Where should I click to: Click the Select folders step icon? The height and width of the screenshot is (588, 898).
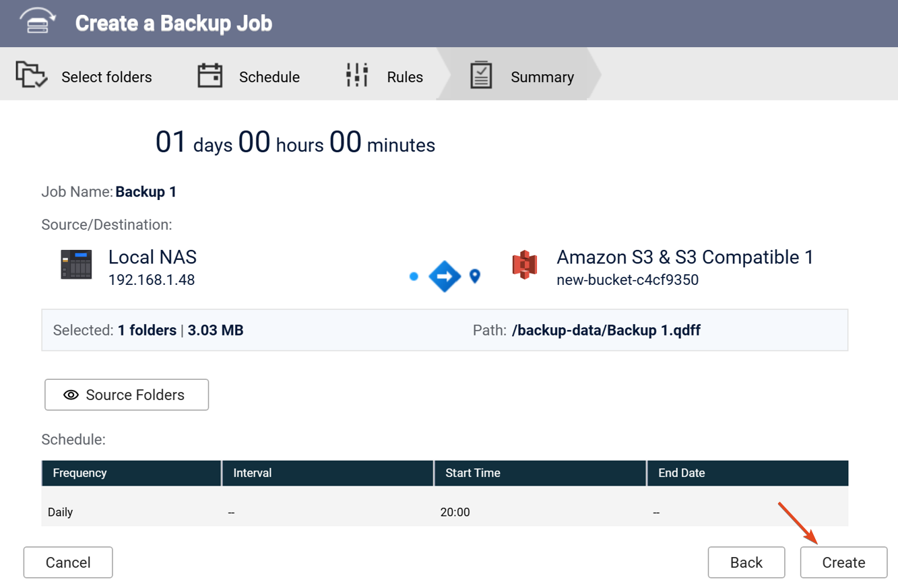coord(31,75)
